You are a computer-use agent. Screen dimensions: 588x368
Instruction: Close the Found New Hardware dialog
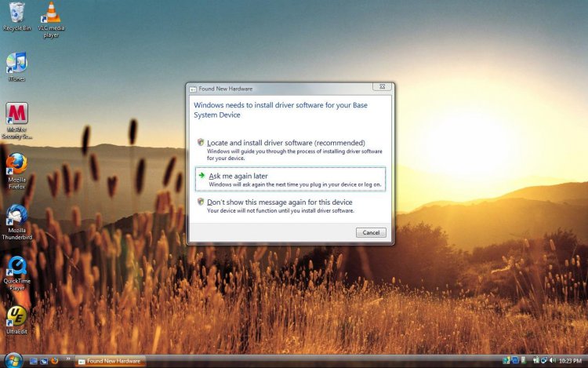tap(382, 86)
